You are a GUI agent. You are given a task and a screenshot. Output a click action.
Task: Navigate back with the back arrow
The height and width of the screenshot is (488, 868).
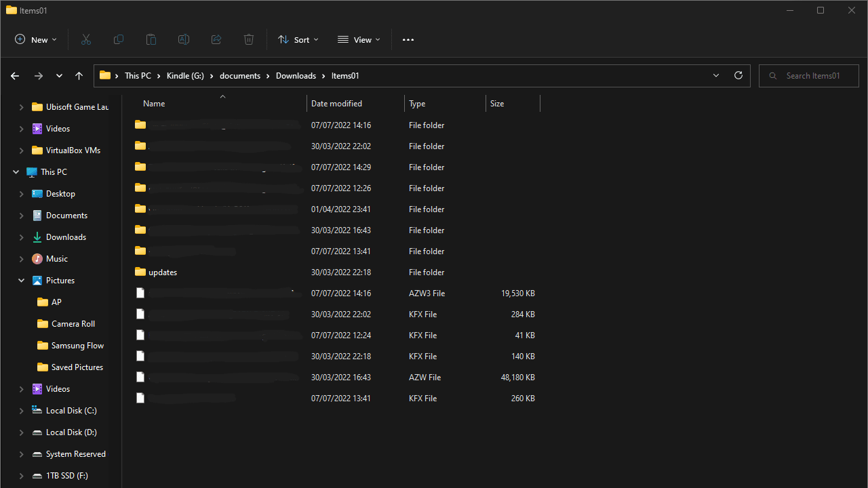coord(15,76)
